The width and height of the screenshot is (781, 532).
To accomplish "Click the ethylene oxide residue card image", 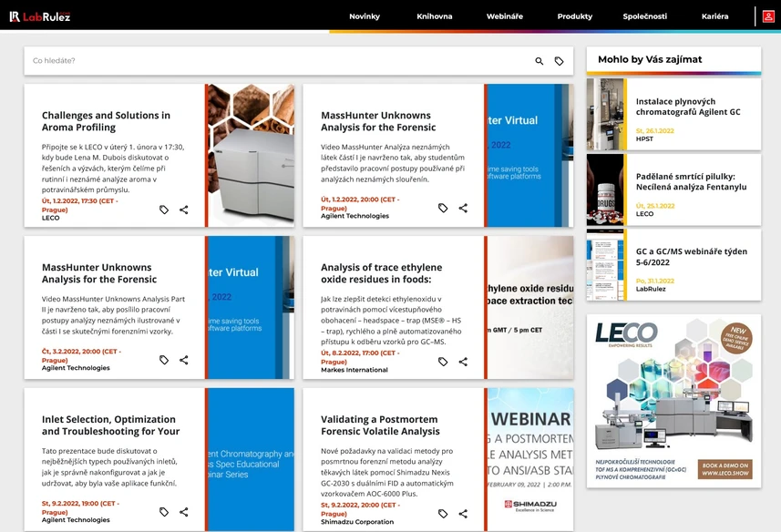I will coord(530,307).
